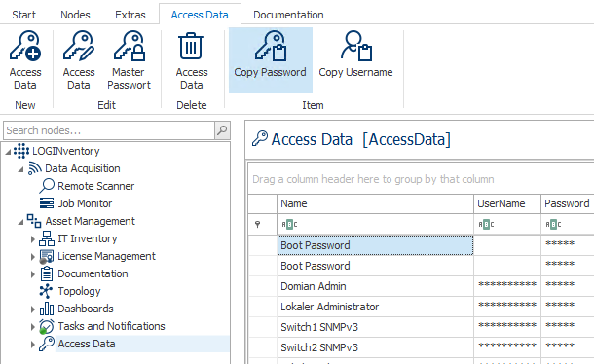
Task: Open Edit Access Data key with pencil
Action: click(79, 46)
